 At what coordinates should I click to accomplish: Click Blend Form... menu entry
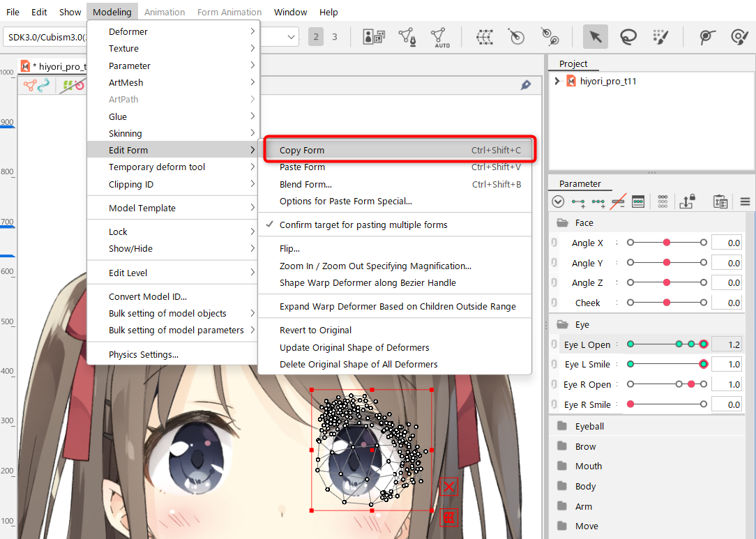[x=305, y=184]
